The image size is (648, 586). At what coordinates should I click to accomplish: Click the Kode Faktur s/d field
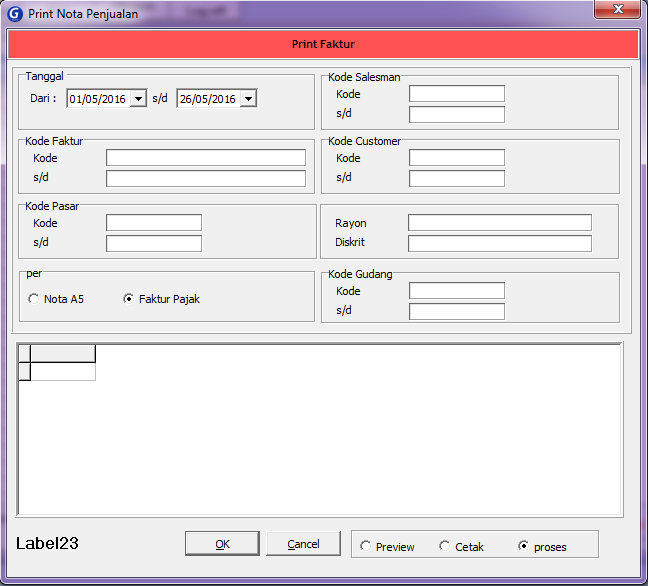click(206, 179)
